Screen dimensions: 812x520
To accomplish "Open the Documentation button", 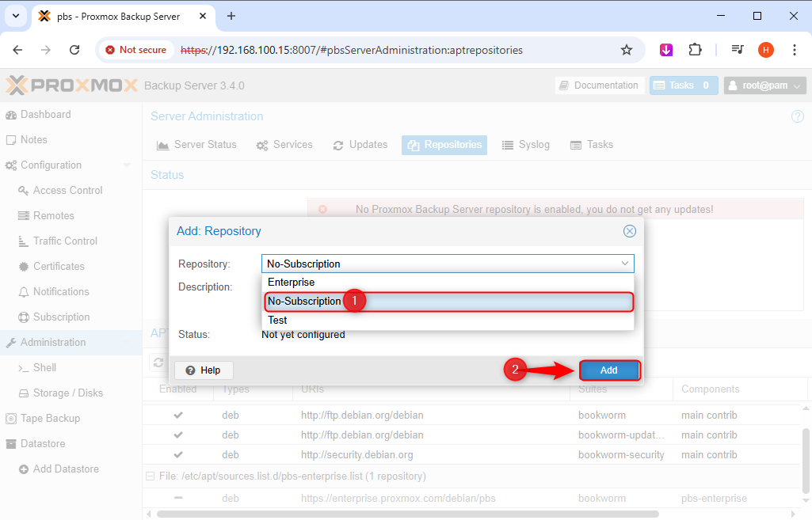I will [600, 85].
